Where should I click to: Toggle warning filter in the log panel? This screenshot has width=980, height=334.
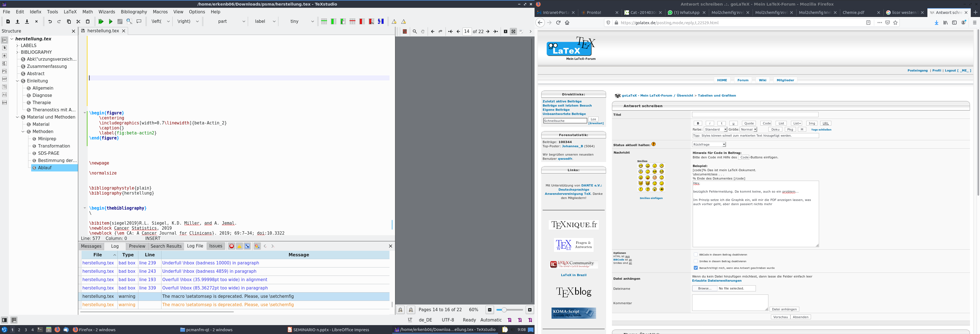(239, 246)
